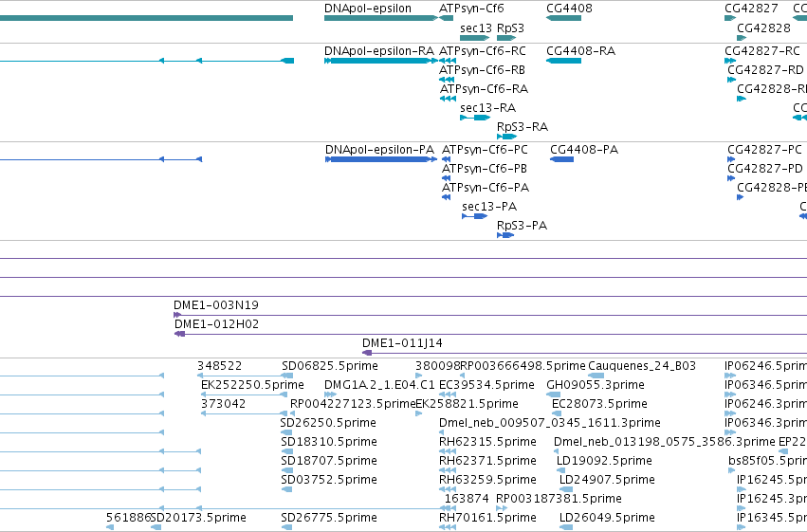The height and width of the screenshot is (532, 807).
Task: Select the sec13-PA protein glyph
Action: click(x=474, y=216)
